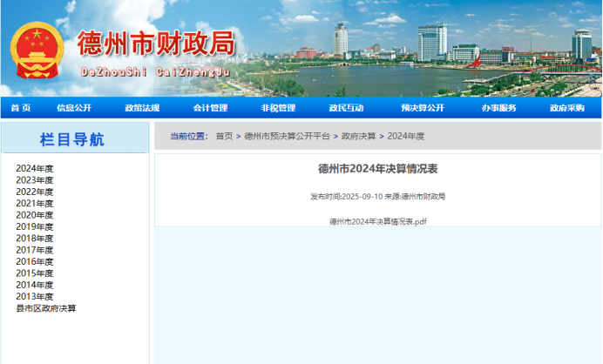The height and width of the screenshot is (364, 603).
Task: Open 预决算公开 from the top navigation
Action: (423, 108)
